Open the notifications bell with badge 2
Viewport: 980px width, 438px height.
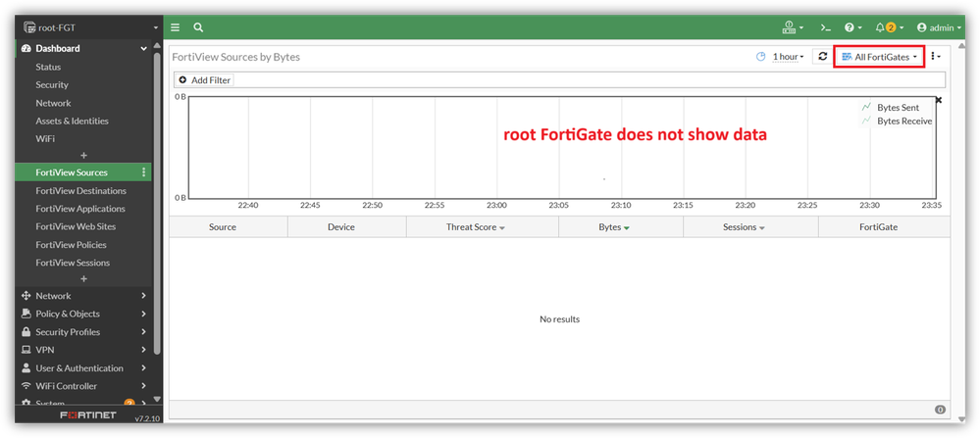click(x=890, y=27)
